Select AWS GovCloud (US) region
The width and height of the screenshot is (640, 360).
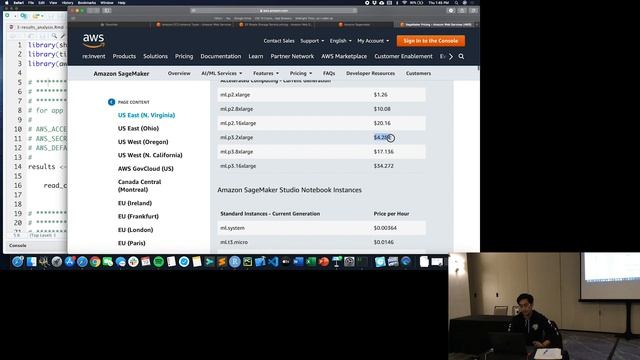coord(146,169)
